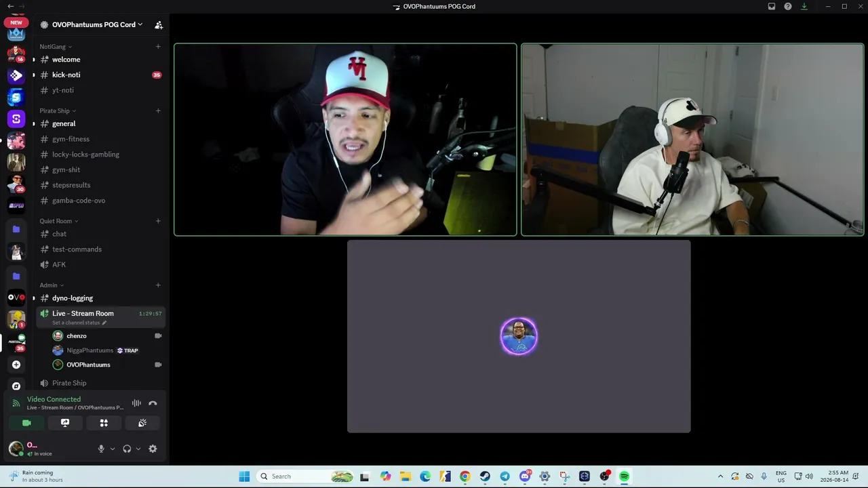Focus the white-room webcam video tile

pyautogui.click(x=692, y=140)
